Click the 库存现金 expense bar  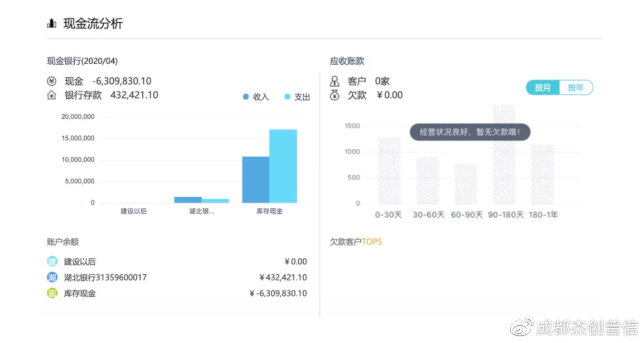coord(283,166)
